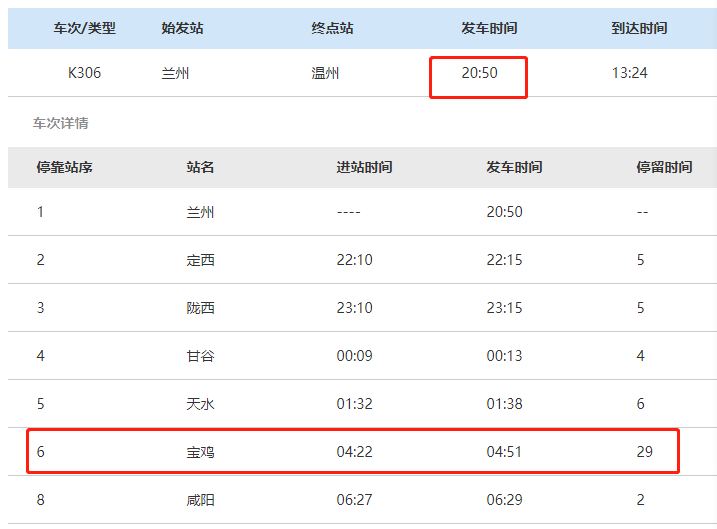
Task: Click the 站名 column header
Action: pos(200,167)
